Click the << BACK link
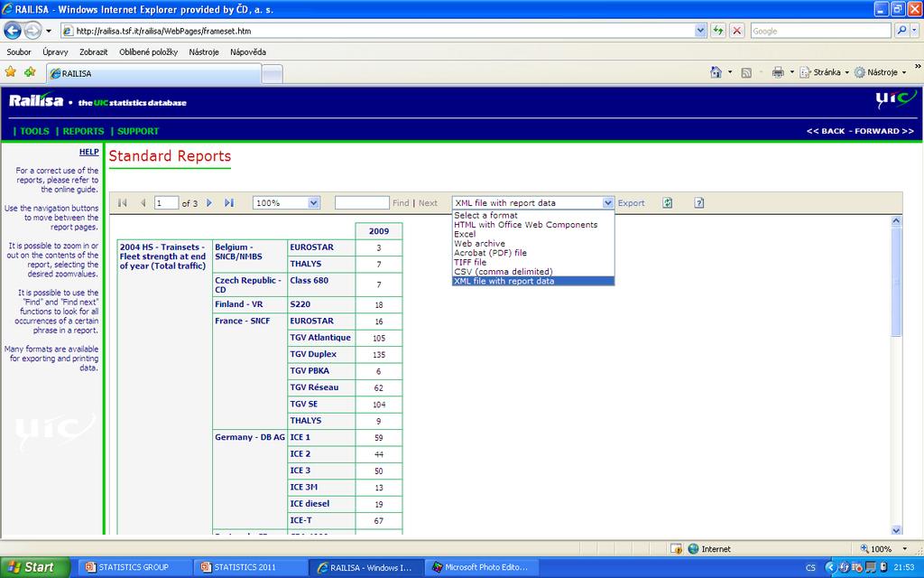Screen dimensions: 924x578 click(826, 131)
